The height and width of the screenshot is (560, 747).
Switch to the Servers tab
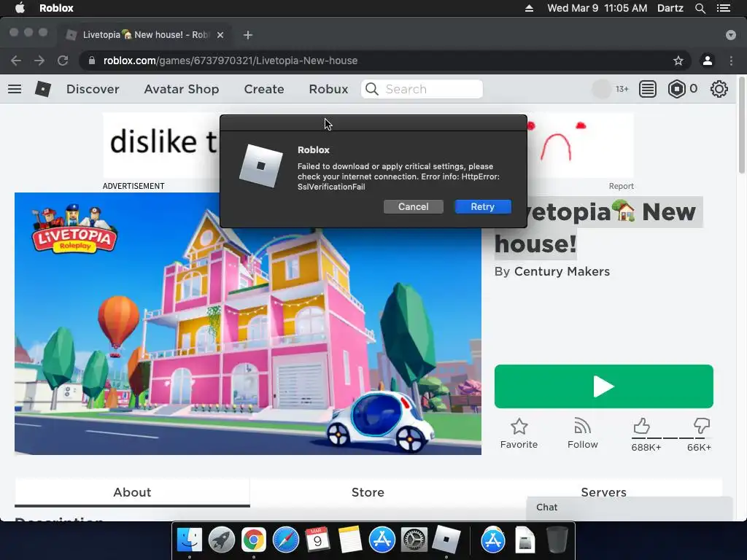coord(603,492)
